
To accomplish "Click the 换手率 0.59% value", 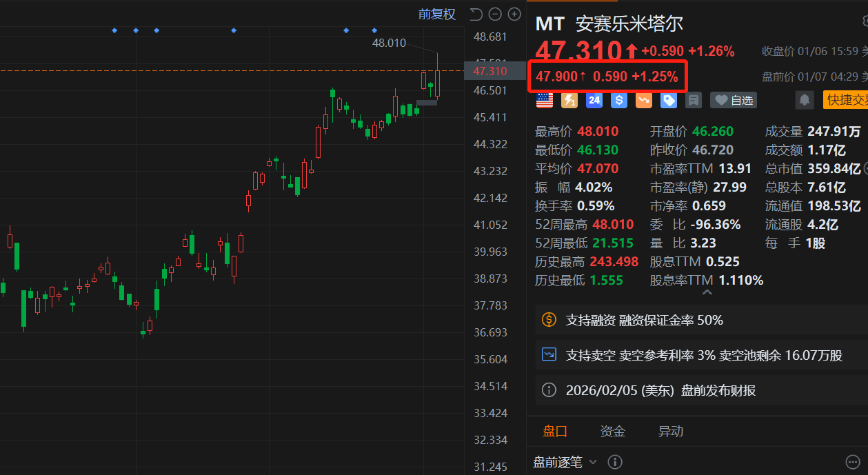I will pos(596,205).
